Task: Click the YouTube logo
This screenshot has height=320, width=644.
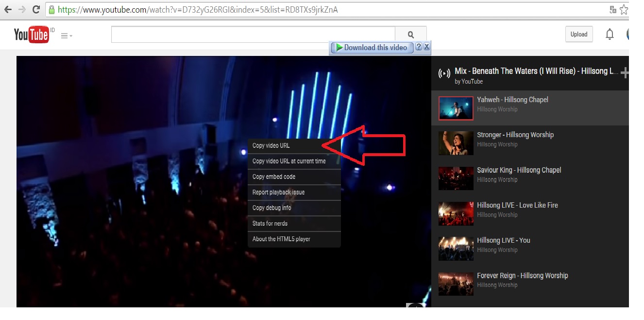Action: tap(32, 34)
